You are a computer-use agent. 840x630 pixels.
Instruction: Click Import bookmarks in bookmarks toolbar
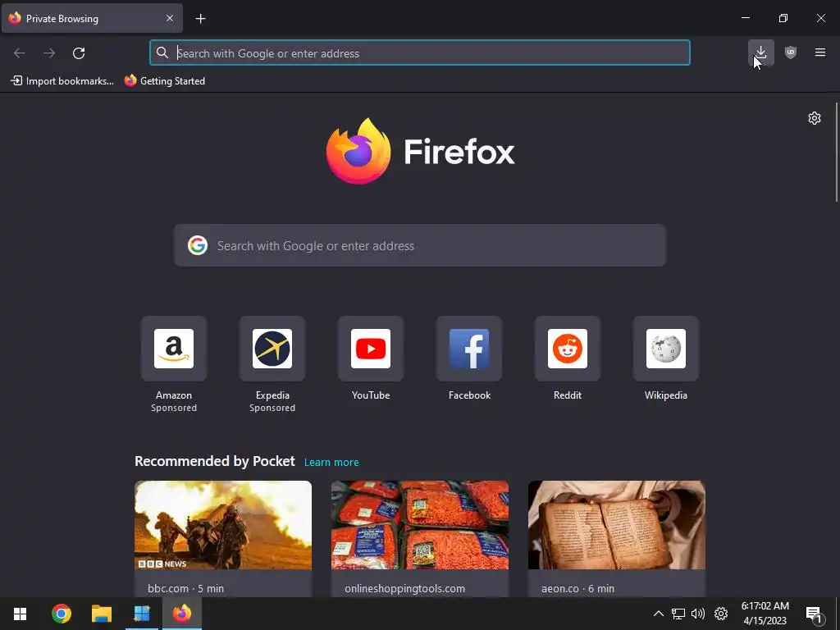point(62,81)
